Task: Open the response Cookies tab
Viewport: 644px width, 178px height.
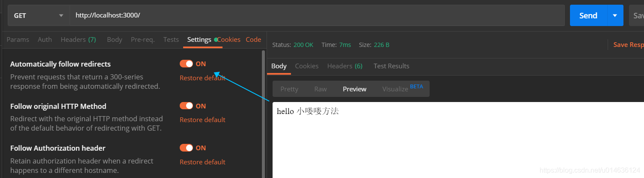Action: point(307,66)
